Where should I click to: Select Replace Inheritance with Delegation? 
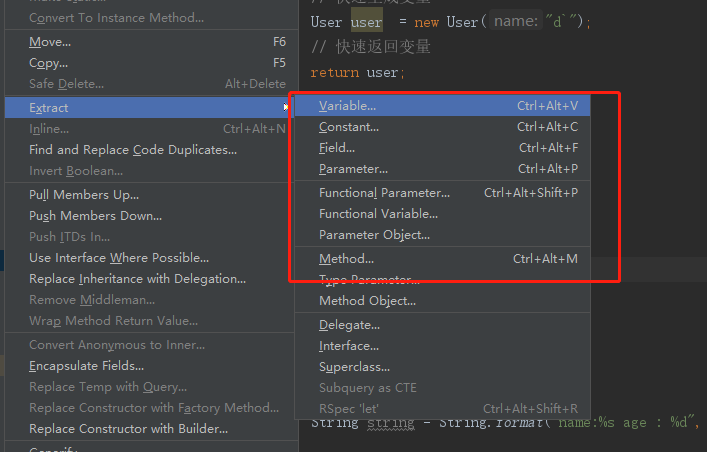[x=149, y=279]
